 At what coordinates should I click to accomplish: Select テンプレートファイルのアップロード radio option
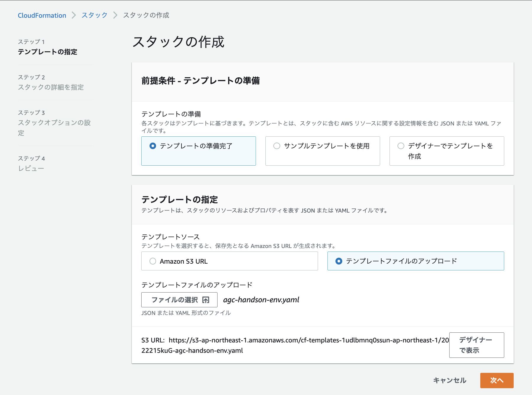tap(416, 261)
